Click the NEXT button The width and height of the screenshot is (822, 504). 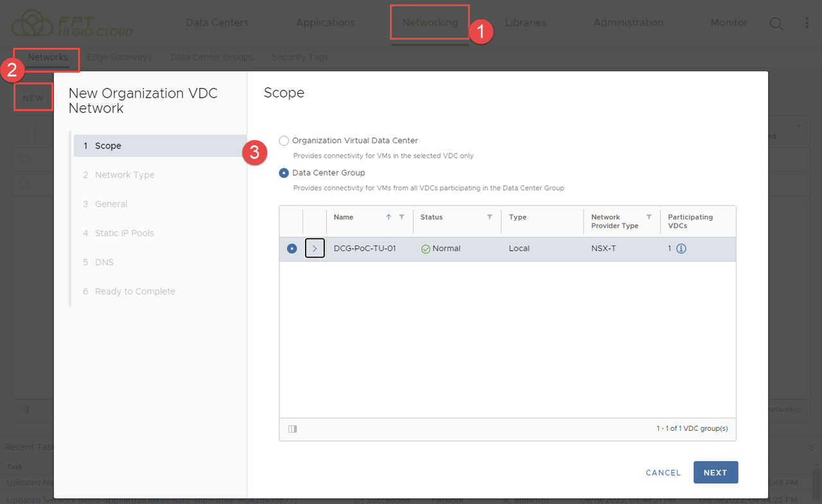point(715,473)
